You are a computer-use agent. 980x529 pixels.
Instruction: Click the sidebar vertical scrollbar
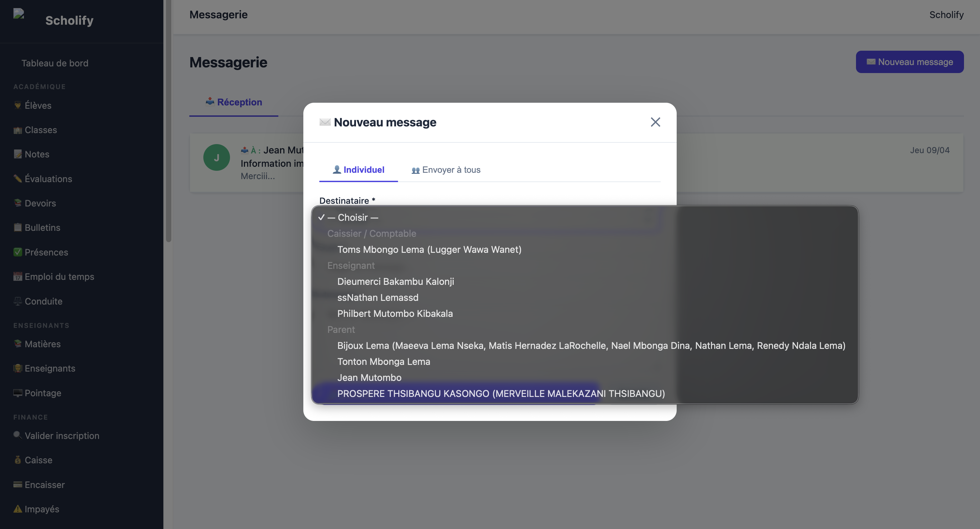[169, 121]
